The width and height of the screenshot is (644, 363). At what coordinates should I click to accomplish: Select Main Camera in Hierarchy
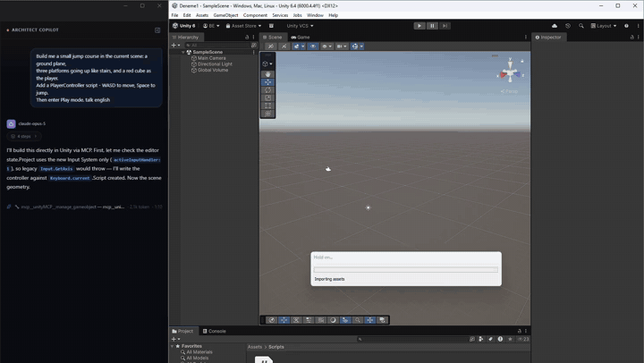[211, 58]
